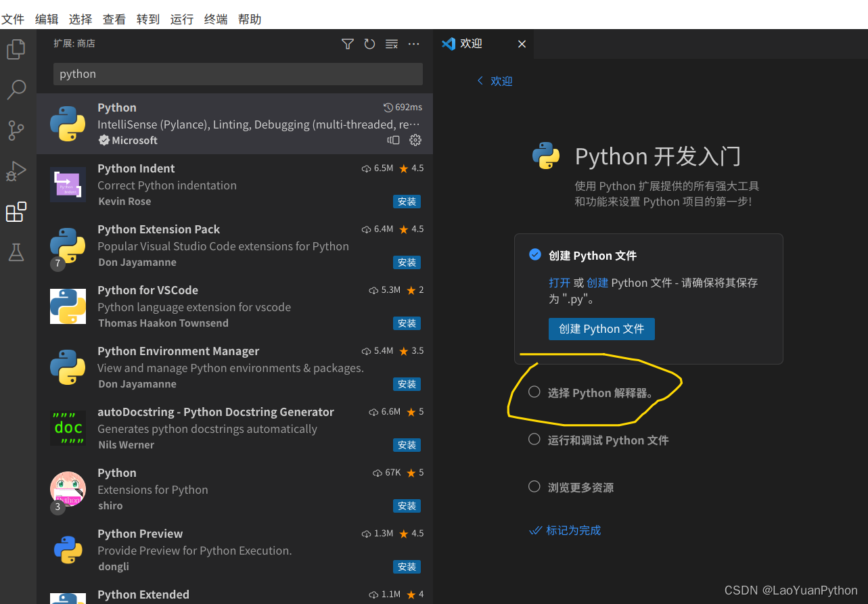This screenshot has height=604, width=868.
Task: Click the VS Code logo on Welcome tab
Action: pos(448,44)
